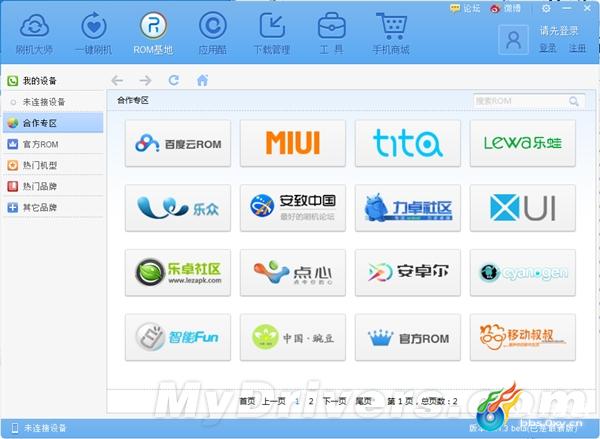Click 上一页 previous page link
The height and width of the screenshot is (439, 600).
pos(274,401)
